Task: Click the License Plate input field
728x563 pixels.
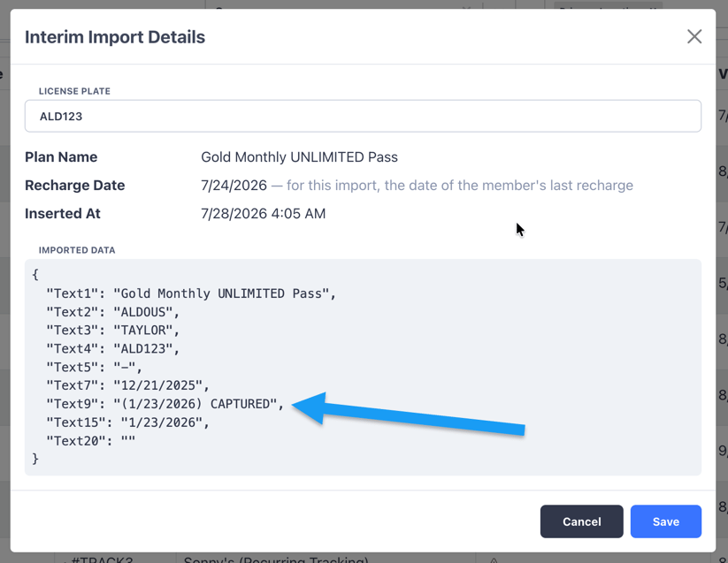Action: (363, 116)
